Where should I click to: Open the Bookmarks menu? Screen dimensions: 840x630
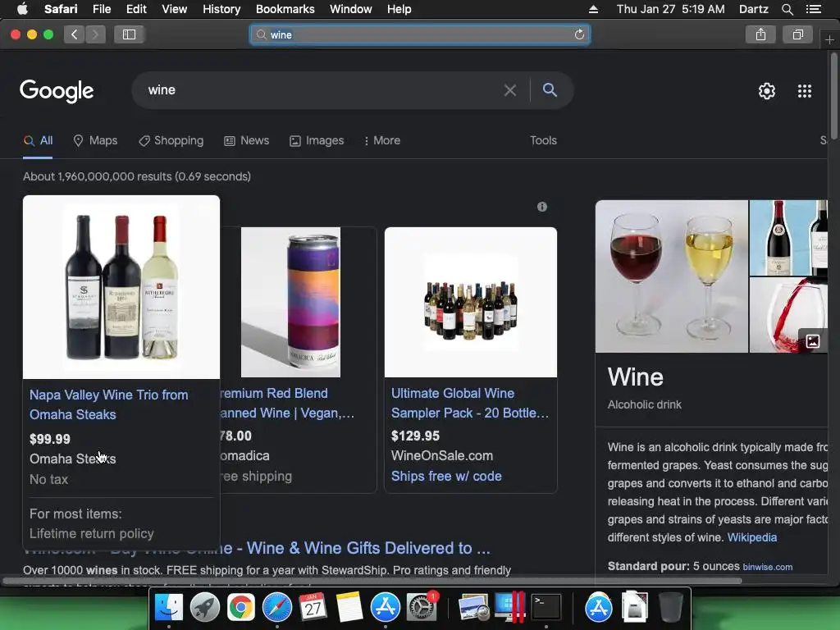(x=285, y=9)
